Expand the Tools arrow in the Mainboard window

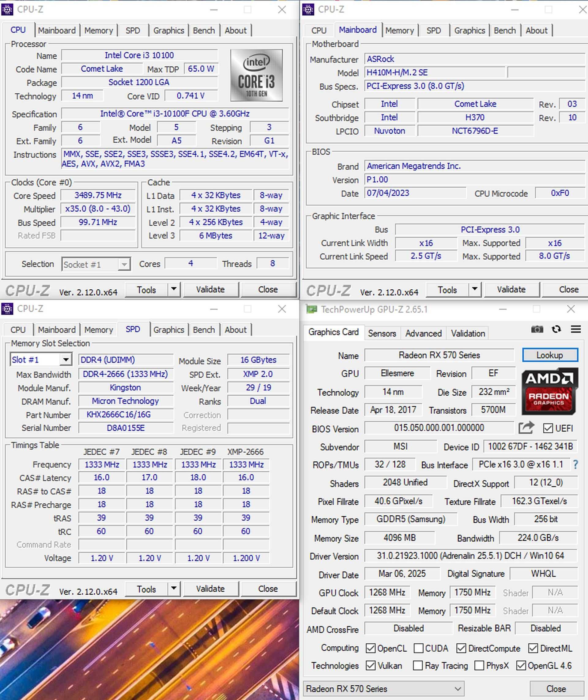click(475, 289)
